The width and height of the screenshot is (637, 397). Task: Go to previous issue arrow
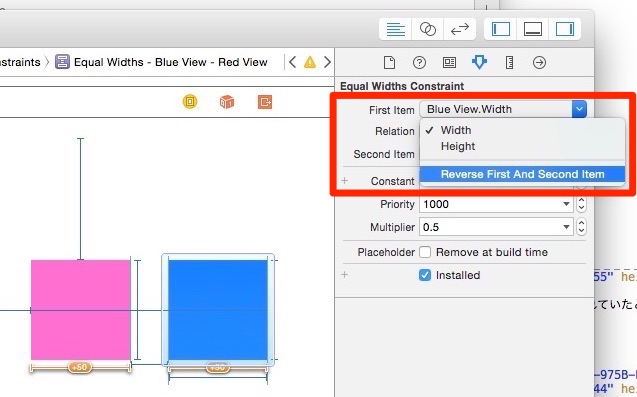(x=292, y=62)
